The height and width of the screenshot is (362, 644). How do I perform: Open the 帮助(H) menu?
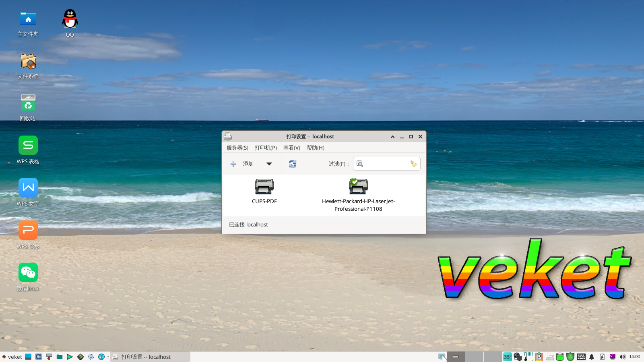(316, 148)
